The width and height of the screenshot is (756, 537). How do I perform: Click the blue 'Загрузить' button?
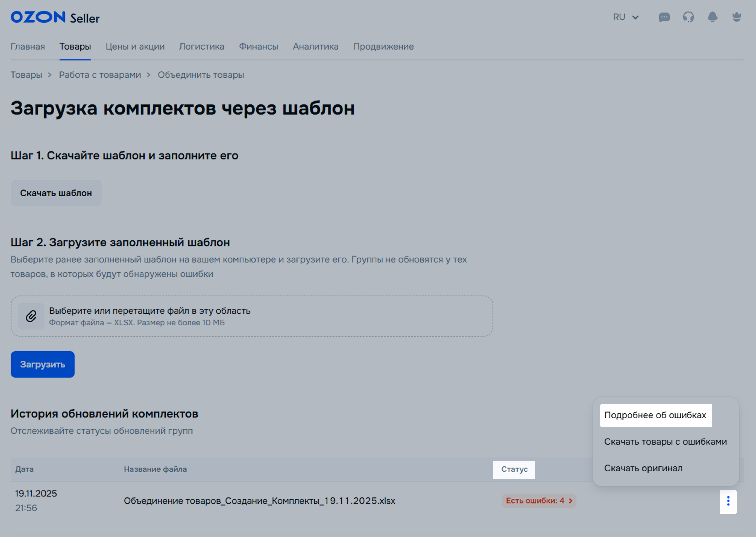[x=43, y=364]
